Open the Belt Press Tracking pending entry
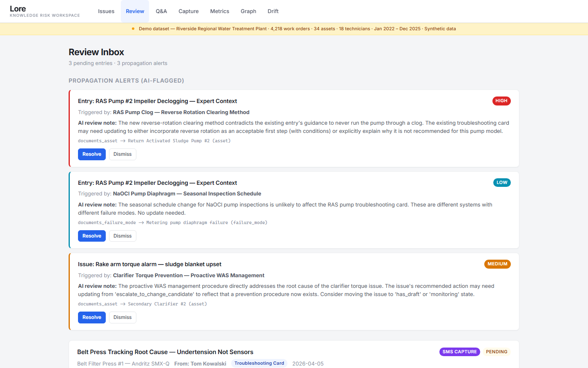This screenshot has width=588, height=368. click(x=165, y=352)
